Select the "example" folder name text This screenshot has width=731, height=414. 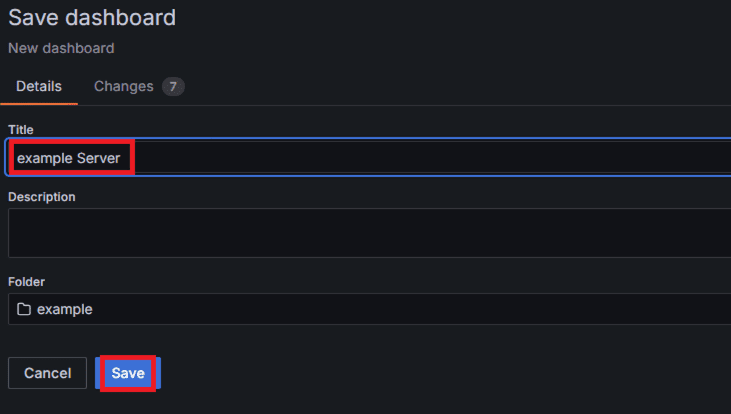(x=65, y=309)
